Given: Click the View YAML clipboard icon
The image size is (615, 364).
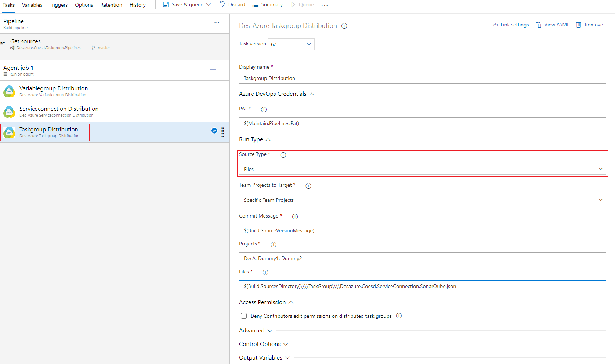Looking at the screenshot, I should pos(538,25).
